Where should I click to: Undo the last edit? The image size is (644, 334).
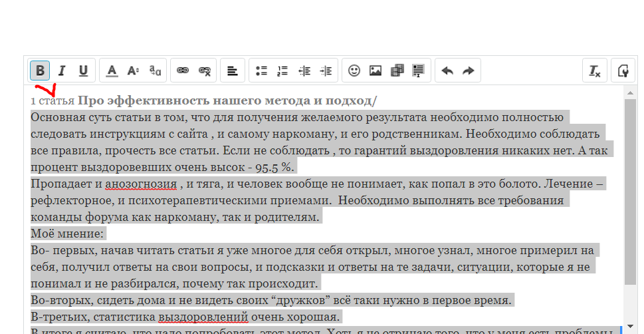[x=447, y=71]
